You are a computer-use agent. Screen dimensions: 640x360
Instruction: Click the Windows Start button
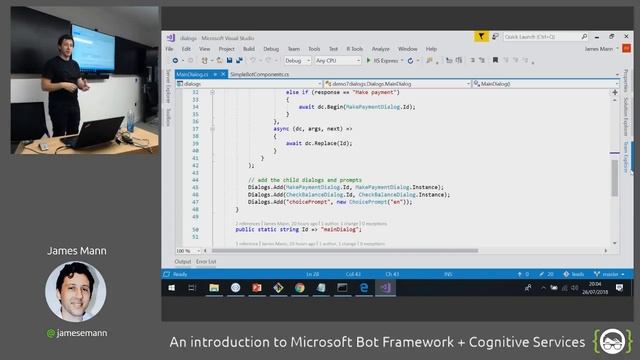pos(172,288)
